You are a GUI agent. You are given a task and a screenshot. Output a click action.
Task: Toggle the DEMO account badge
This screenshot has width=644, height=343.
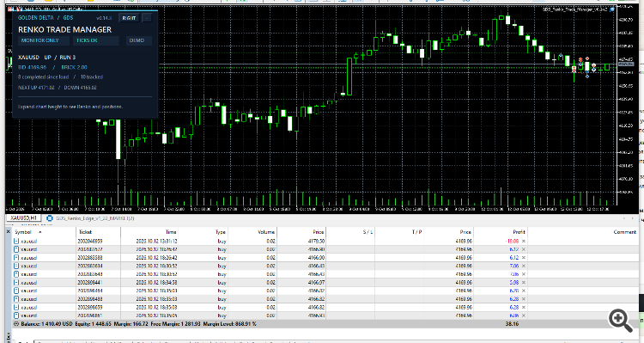point(137,40)
